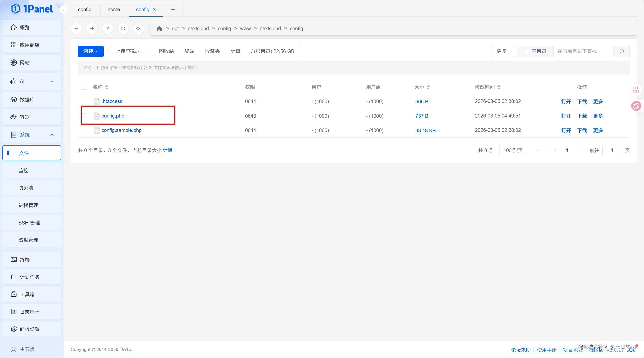Click the back navigation arrow icon
644x358 pixels.
tap(77, 29)
